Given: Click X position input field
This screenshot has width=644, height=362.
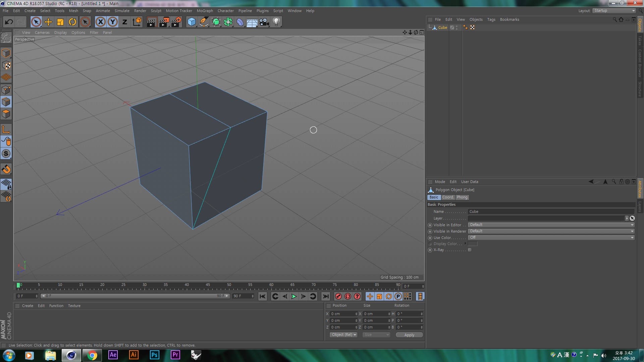Looking at the screenshot, I should point(343,314).
